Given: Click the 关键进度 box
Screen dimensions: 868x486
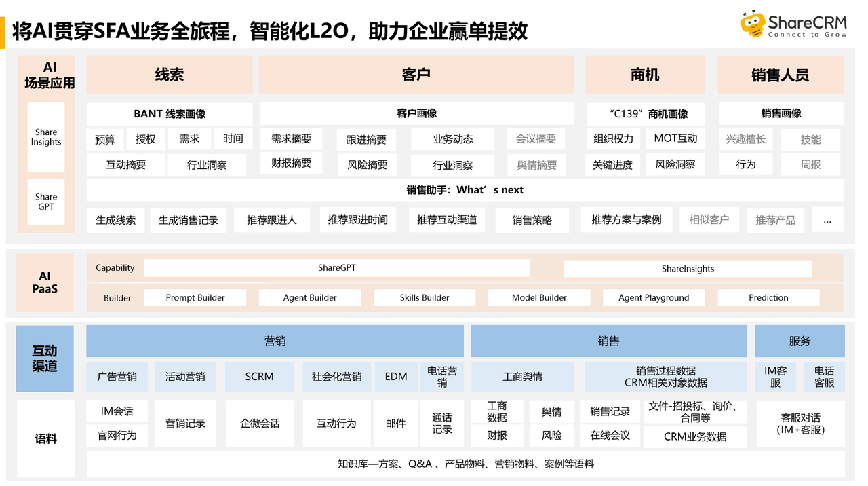Looking at the screenshot, I should (612, 165).
